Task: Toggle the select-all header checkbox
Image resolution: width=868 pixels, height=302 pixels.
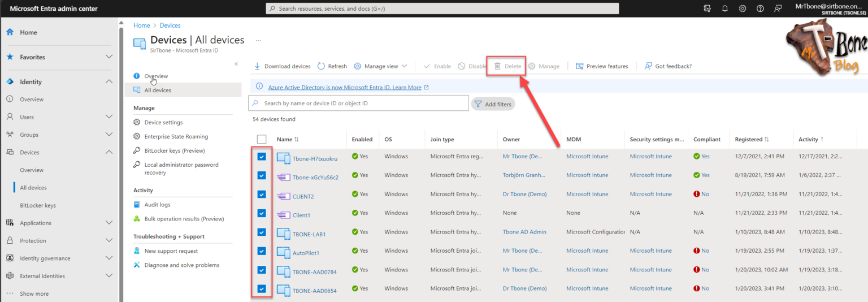Action: point(262,139)
